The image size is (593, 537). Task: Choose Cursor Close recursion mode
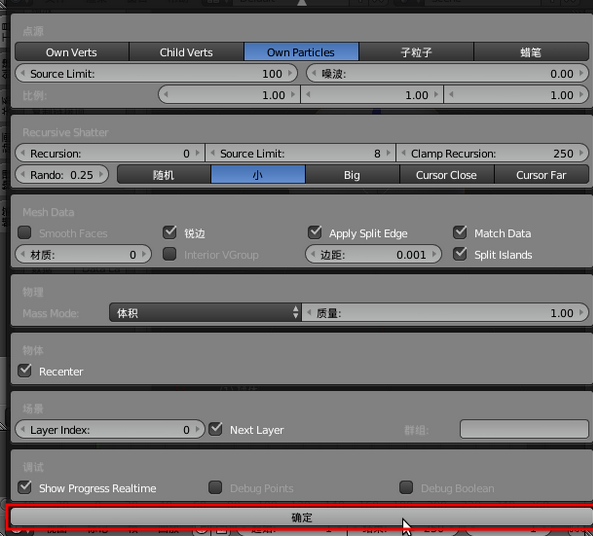coord(447,175)
